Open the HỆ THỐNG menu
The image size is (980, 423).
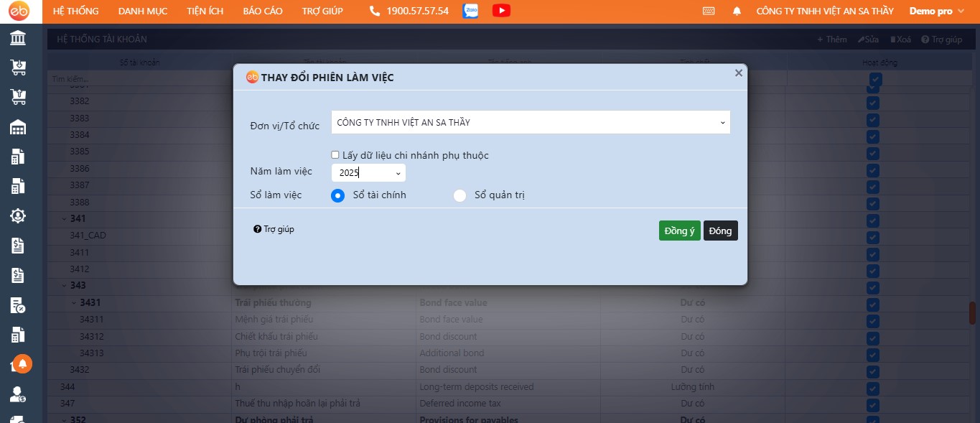click(x=76, y=11)
